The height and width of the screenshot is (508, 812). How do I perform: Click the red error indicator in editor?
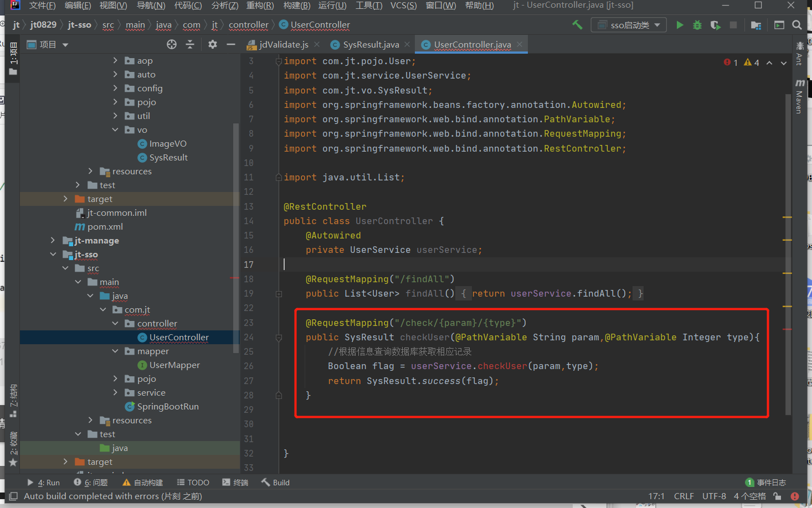pyautogui.click(x=731, y=63)
